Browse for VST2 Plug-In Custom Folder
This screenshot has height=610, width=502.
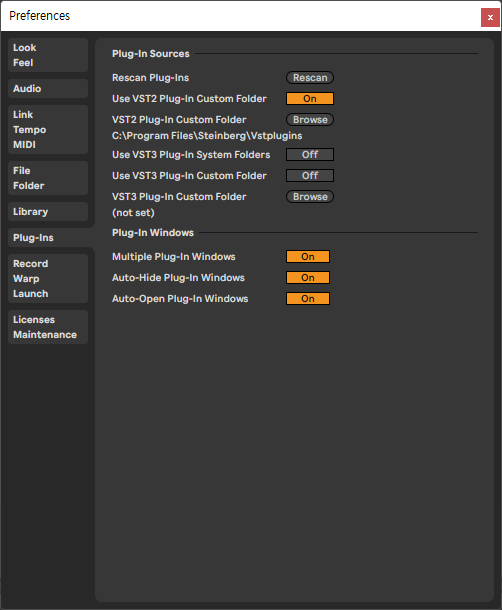point(310,120)
